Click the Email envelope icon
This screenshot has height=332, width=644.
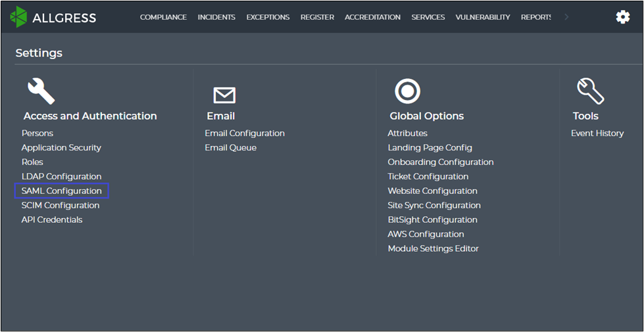[224, 95]
